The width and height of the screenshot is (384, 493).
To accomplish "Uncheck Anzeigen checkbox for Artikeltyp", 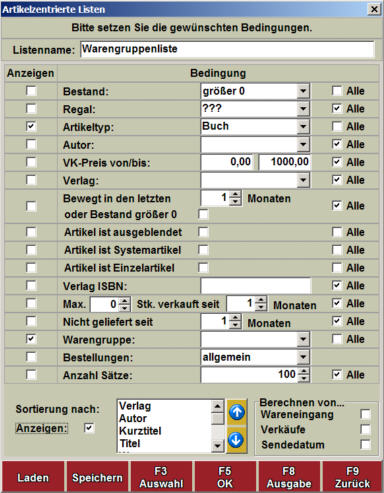I will 31,126.
